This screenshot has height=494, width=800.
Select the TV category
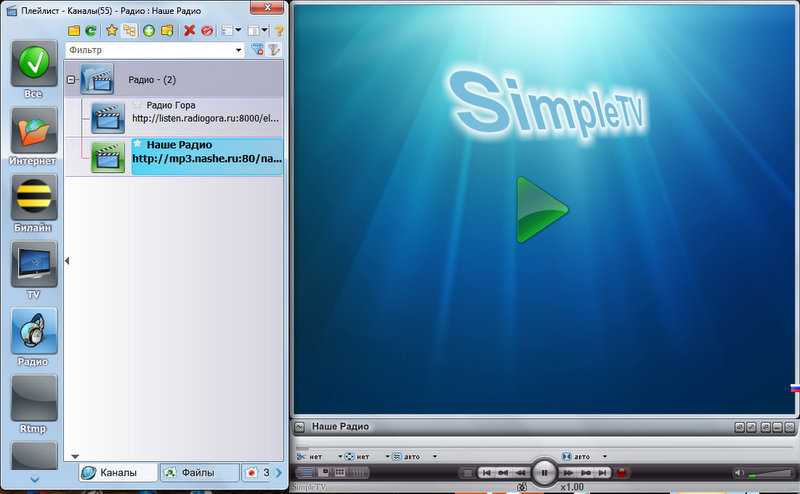[x=34, y=270]
